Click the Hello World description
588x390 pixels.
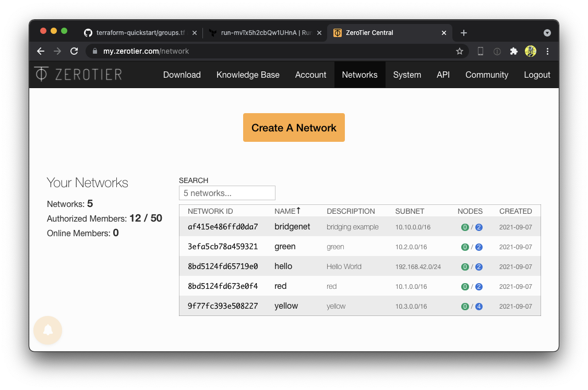click(344, 267)
